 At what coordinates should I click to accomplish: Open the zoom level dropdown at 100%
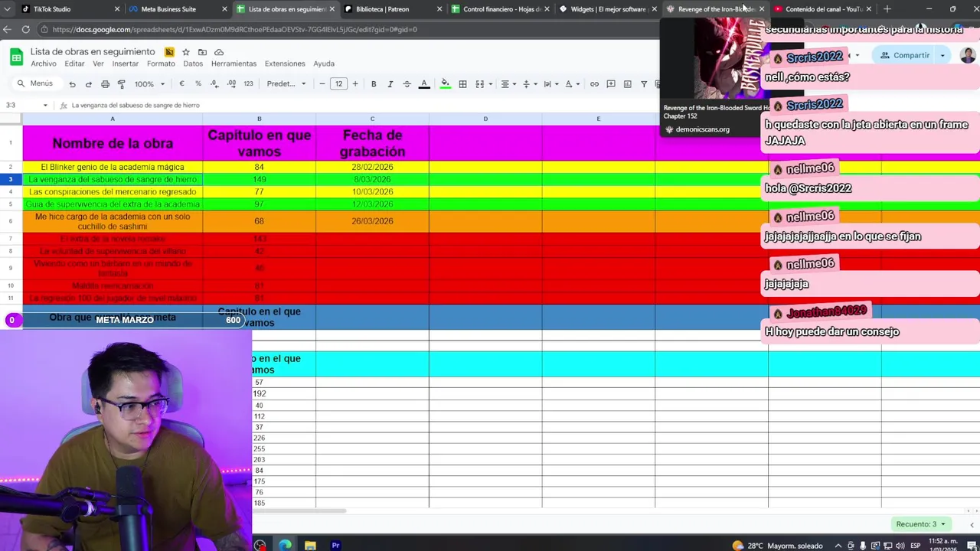[149, 84]
